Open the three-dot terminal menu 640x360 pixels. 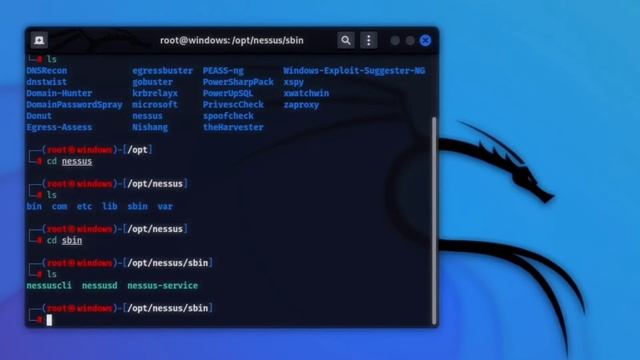369,40
